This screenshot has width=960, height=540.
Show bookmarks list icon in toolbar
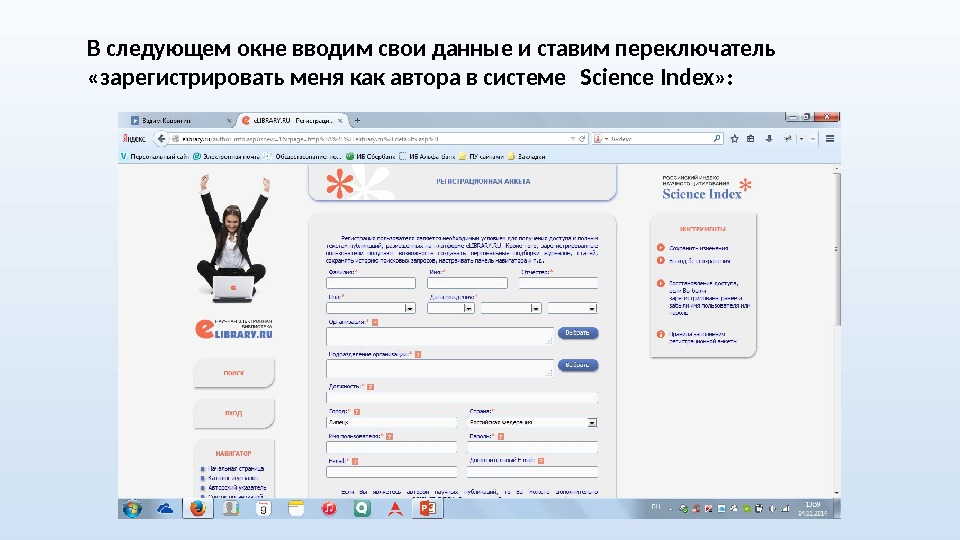(x=751, y=139)
